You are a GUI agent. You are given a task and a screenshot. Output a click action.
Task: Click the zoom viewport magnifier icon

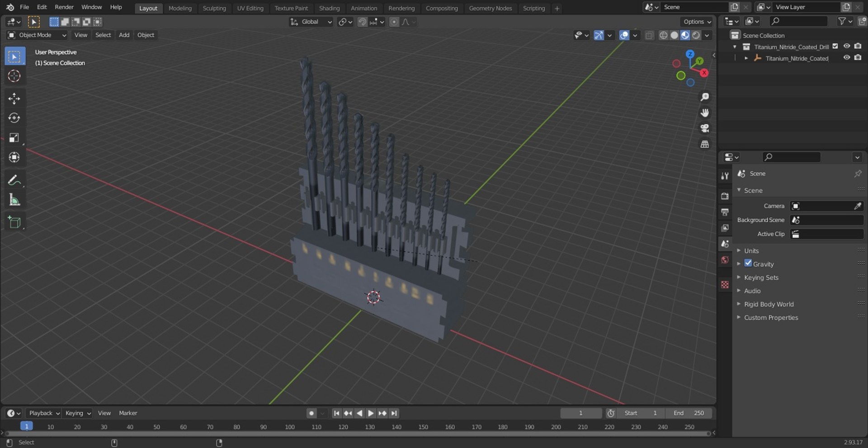tap(704, 97)
